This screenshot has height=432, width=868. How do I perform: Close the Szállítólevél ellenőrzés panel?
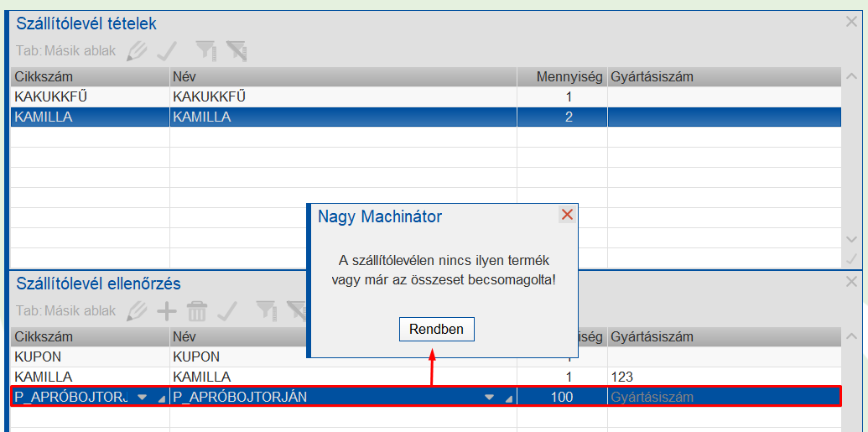pyautogui.click(x=851, y=282)
